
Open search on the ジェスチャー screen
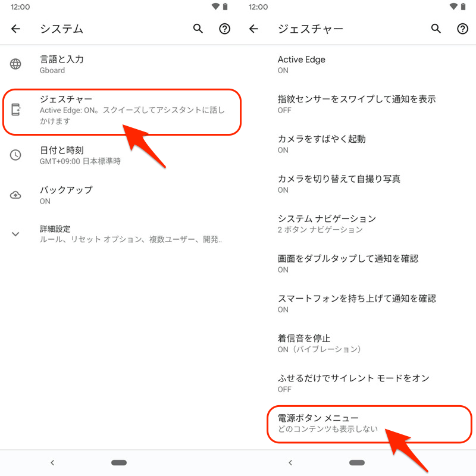436,29
